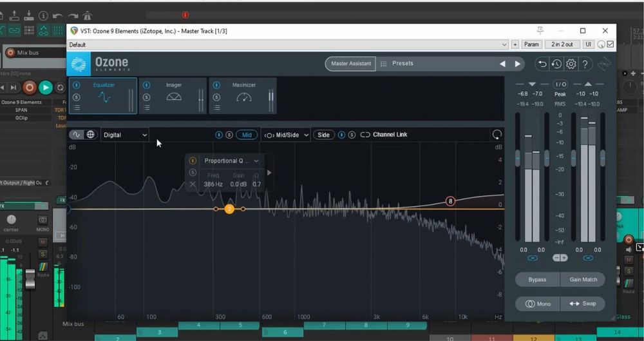Viewport: 644px width, 341px height.
Task: Click the Master Assistant button
Action: pyautogui.click(x=351, y=64)
